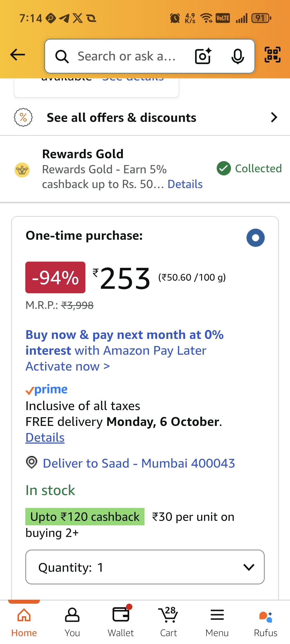Switch to the Cart tab

point(168,621)
